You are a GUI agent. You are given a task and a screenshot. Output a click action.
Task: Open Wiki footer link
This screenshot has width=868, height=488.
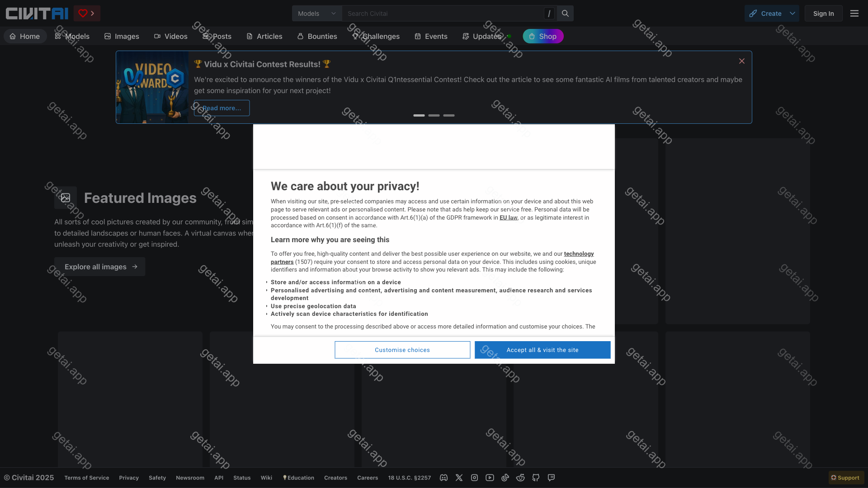pos(266,478)
